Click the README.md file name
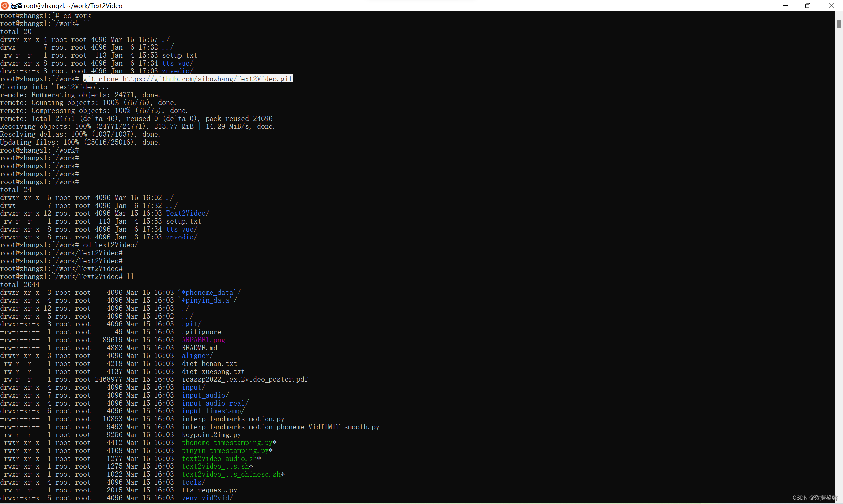The height and width of the screenshot is (504, 843). tap(199, 348)
